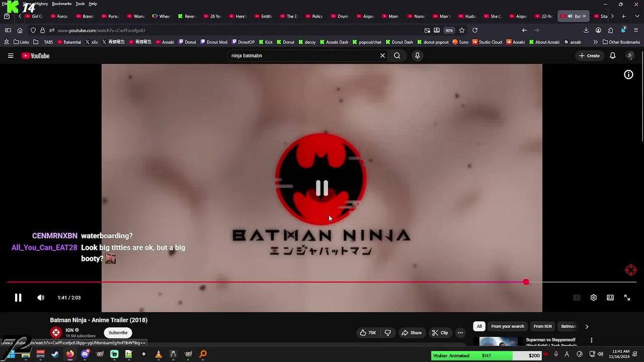The height and width of the screenshot is (362, 644).
Task: Run search with magnifier button
Action: pos(397,56)
